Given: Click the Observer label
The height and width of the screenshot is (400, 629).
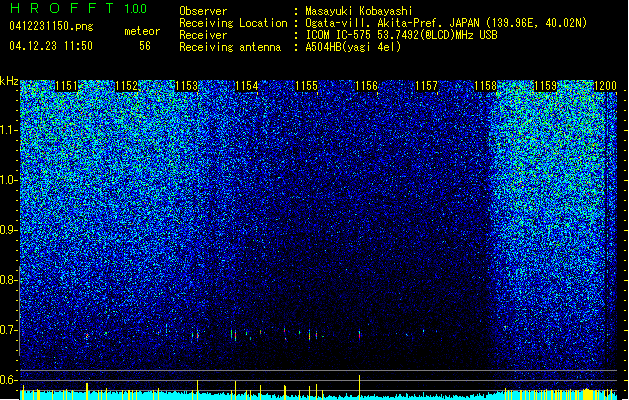Looking at the screenshot, I should coord(203,11).
